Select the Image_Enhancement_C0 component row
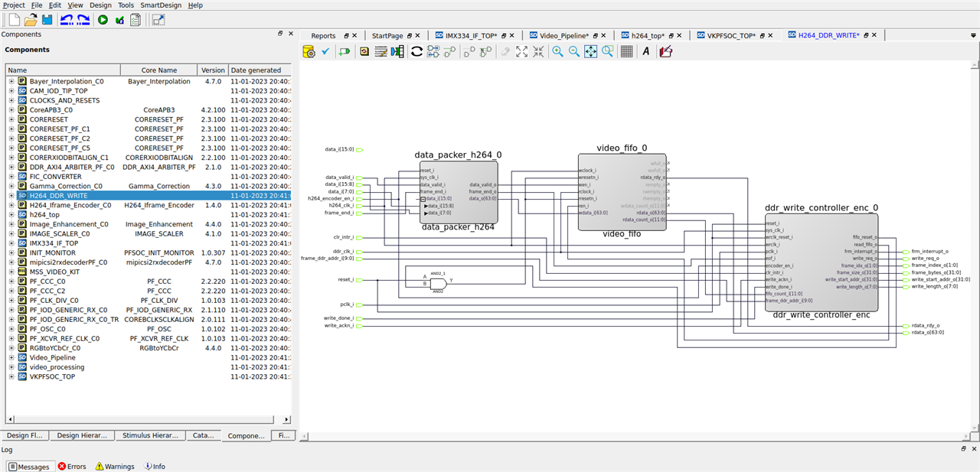980x472 pixels. pyautogui.click(x=149, y=224)
